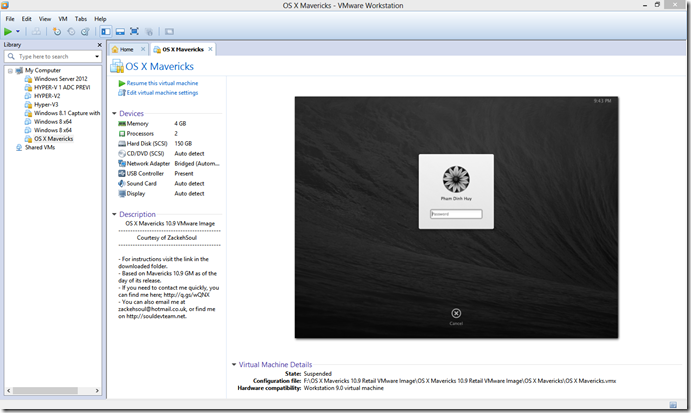Toggle the library panel visibility icon
This screenshot has width=691, height=413.
pos(106,31)
